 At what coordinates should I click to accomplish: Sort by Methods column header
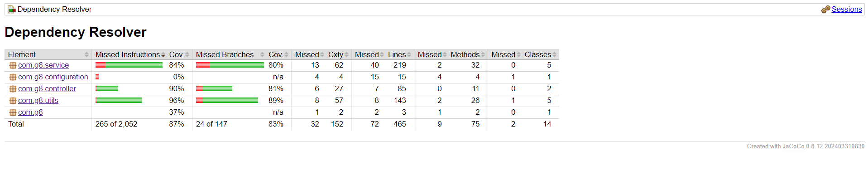coord(467,54)
